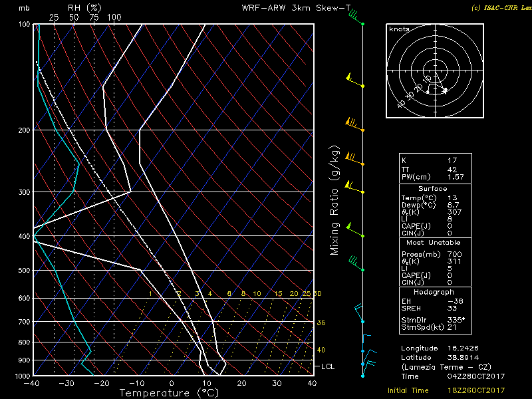The image size is (532, 399).
Task: Click the LCL marker label
Action: coord(328,366)
